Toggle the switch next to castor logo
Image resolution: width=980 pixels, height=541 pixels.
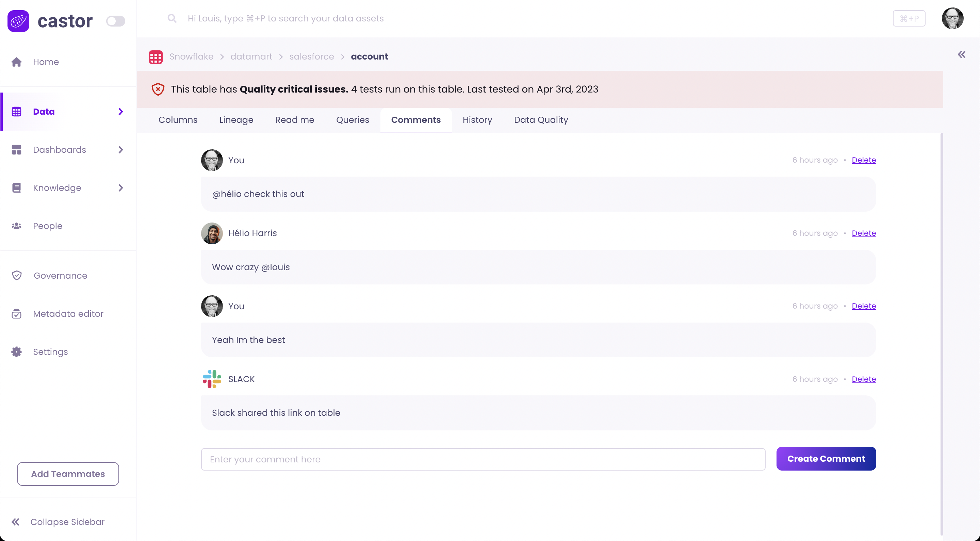[x=115, y=21]
